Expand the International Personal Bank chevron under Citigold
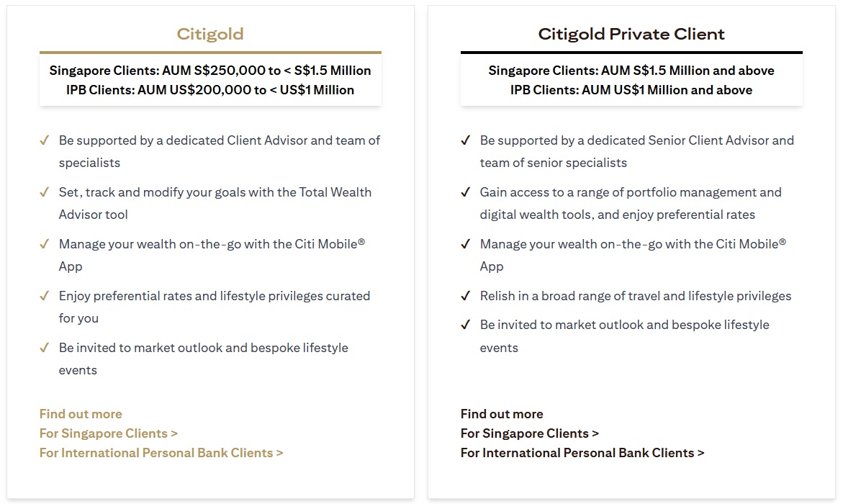843x504 pixels. (x=279, y=453)
